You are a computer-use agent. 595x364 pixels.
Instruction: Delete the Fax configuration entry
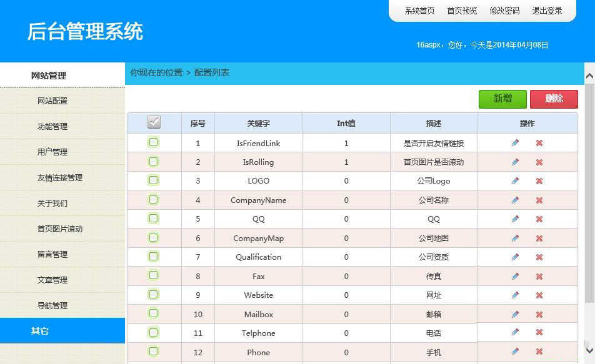point(539,276)
